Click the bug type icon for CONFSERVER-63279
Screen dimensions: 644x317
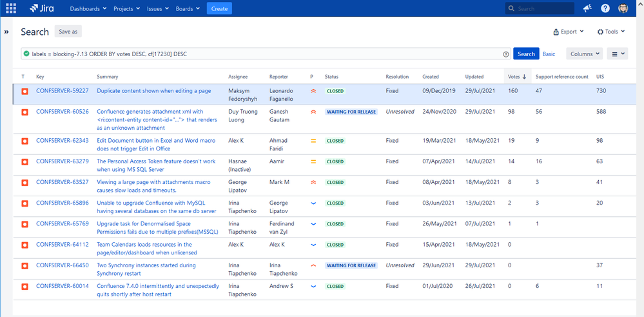pos(24,161)
